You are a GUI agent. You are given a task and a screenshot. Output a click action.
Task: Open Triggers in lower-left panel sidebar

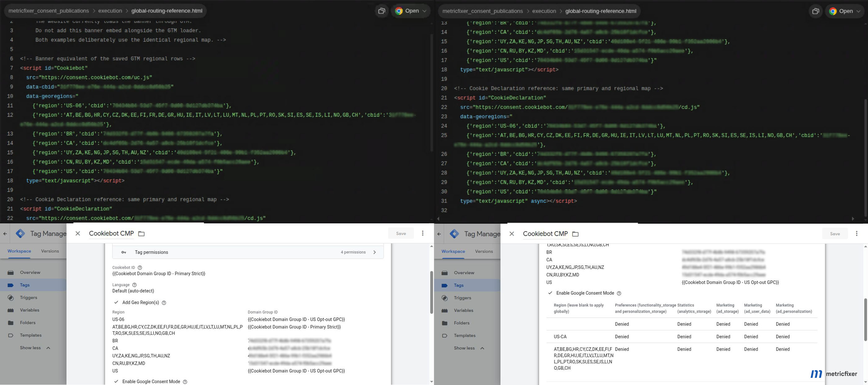[28, 298]
